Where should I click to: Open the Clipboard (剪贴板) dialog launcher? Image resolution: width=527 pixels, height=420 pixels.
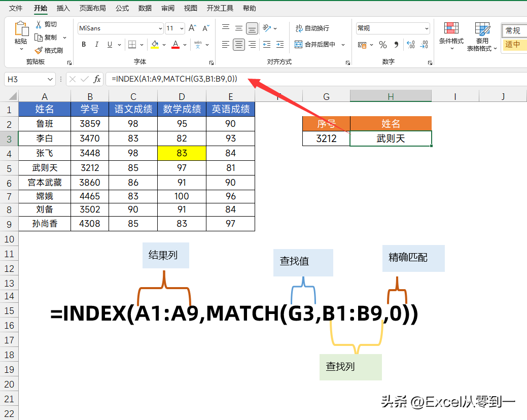point(69,63)
